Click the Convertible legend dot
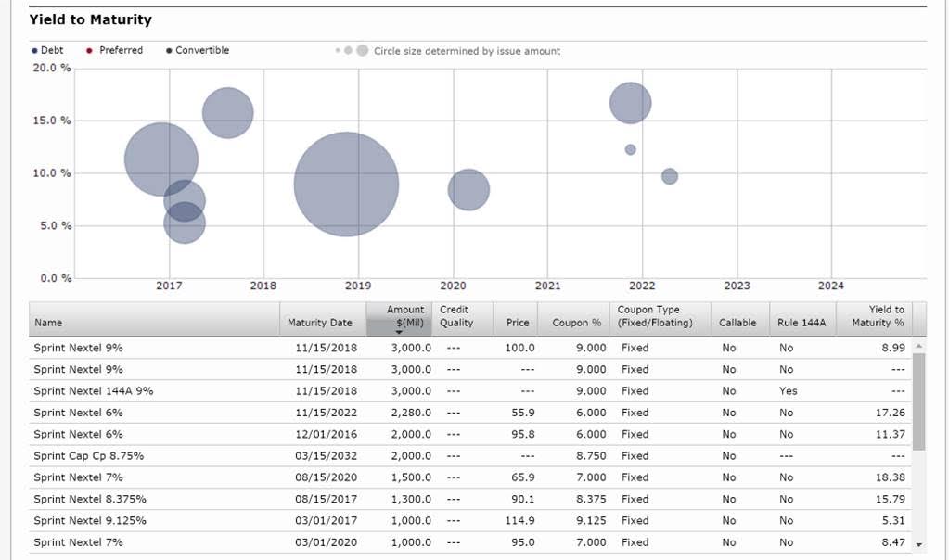The height and width of the screenshot is (560, 949). pyautogui.click(x=168, y=51)
